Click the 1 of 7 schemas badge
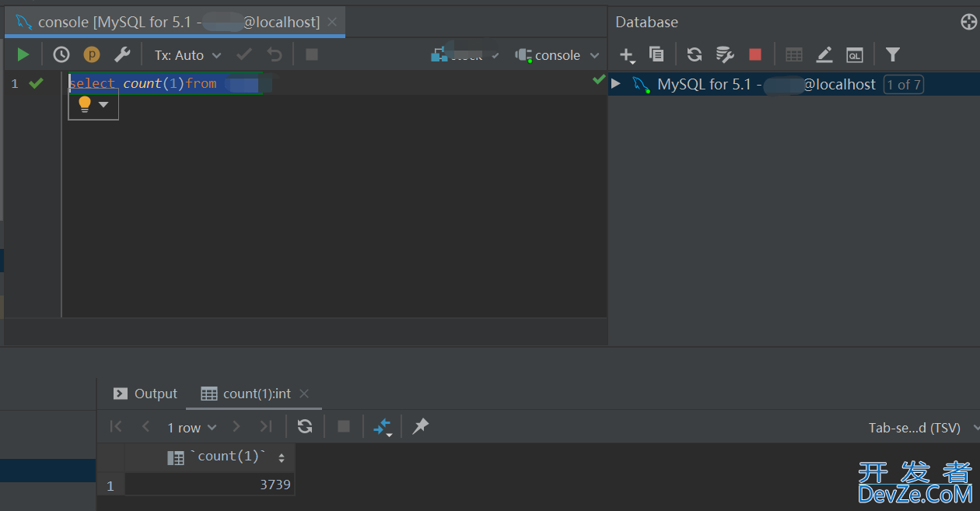The image size is (980, 511). [904, 85]
